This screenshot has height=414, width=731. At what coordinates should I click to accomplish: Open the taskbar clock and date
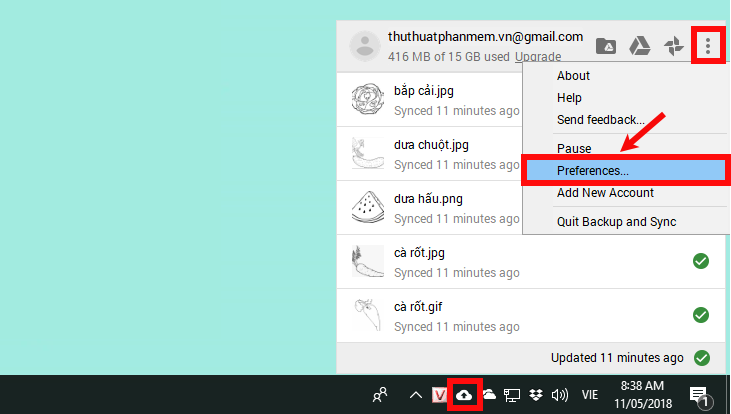coord(642,394)
